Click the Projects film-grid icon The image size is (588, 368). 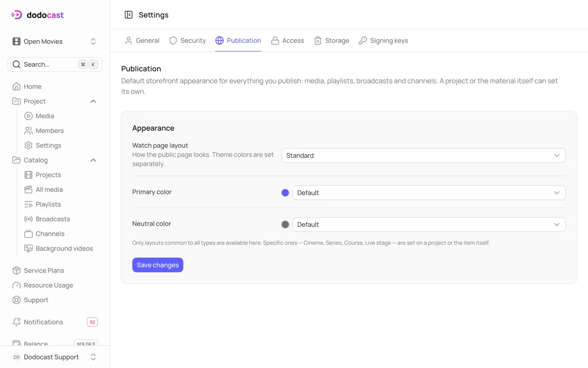28,175
